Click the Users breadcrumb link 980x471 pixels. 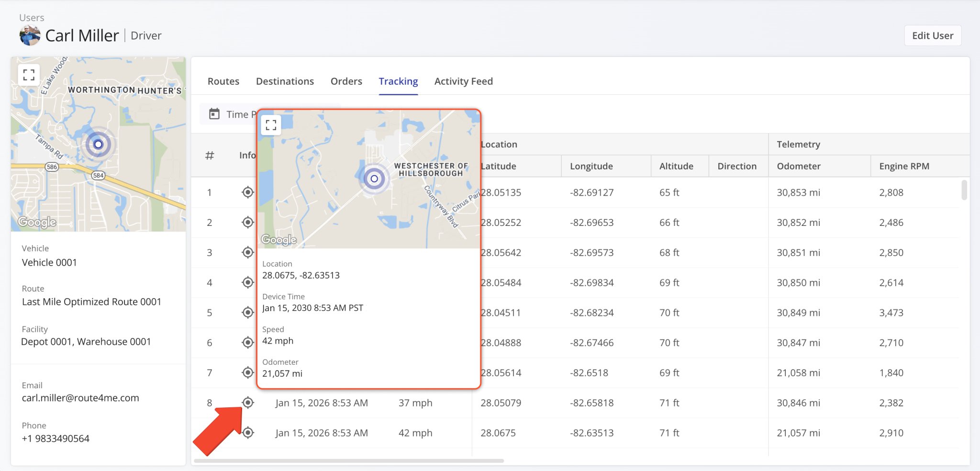click(x=32, y=18)
